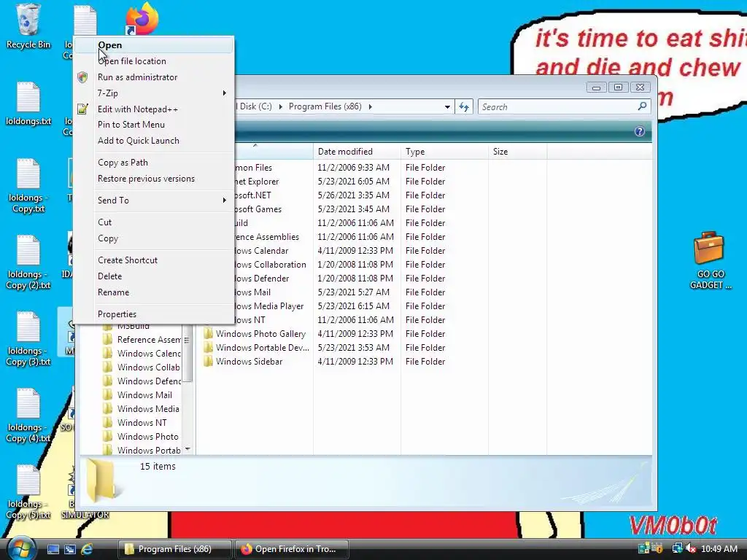
Task: Click the 10:49 AM taskbar clock
Action: click(x=719, y=549)
